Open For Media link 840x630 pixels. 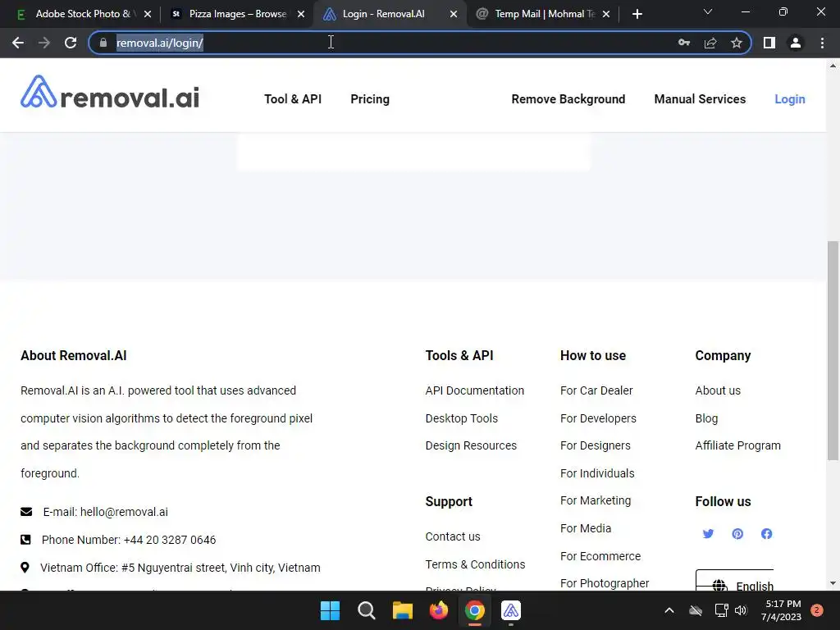pyautogui.click(x=586, y=528)
